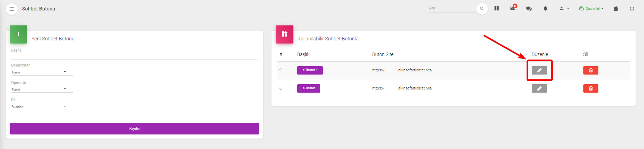This screenshot has width=644, height=149.
Task: Expand the Departman dropdown
Action: [x=42, y=72]
